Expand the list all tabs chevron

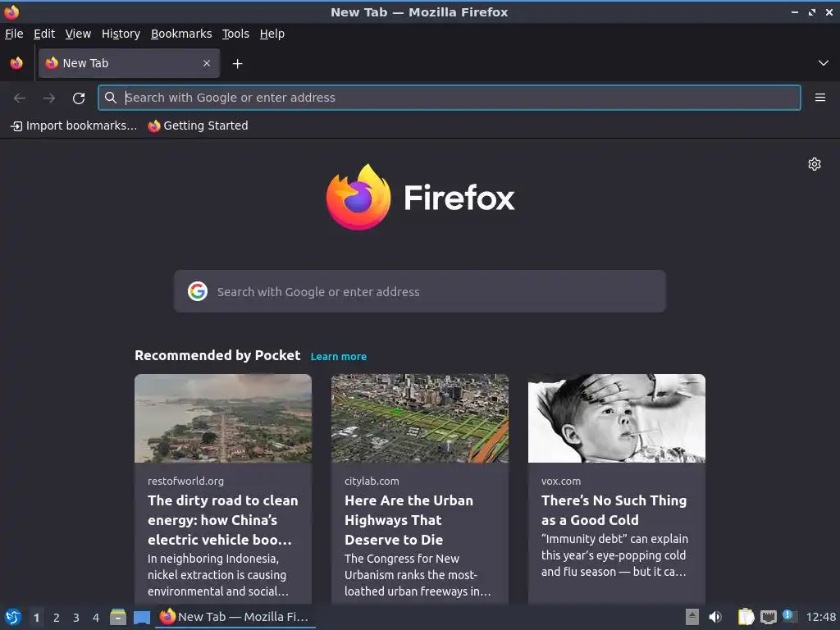coord(823,63)
